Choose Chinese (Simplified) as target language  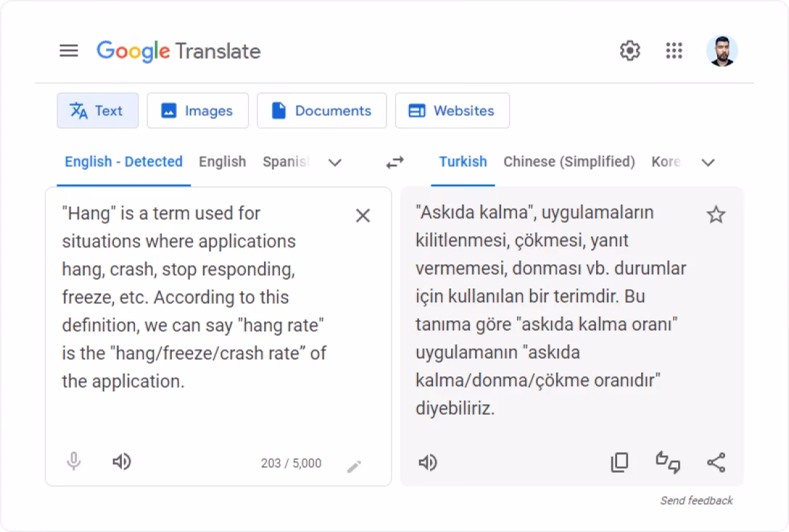tap(569, 162)
